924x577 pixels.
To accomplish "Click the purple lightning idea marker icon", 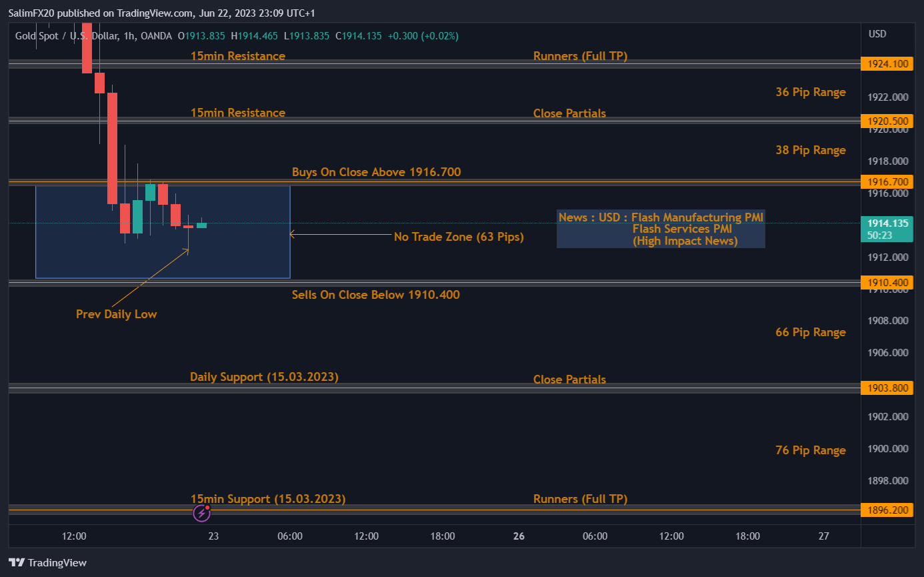I will [x=203, y=513].
